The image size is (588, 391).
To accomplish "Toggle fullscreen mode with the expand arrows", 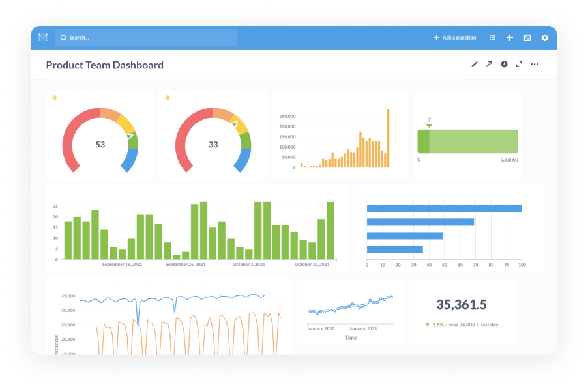I will click(520, 64).
